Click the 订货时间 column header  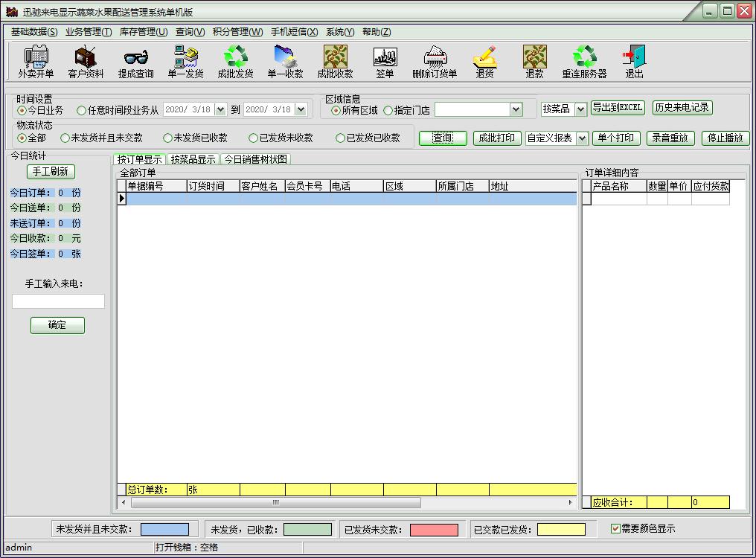click(x=213, y=186)
